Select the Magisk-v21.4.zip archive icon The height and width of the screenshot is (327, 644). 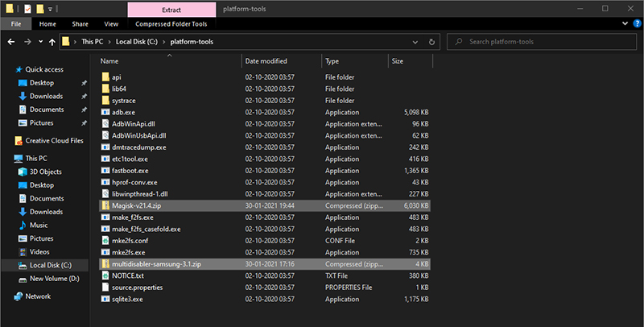coord(105,205)
